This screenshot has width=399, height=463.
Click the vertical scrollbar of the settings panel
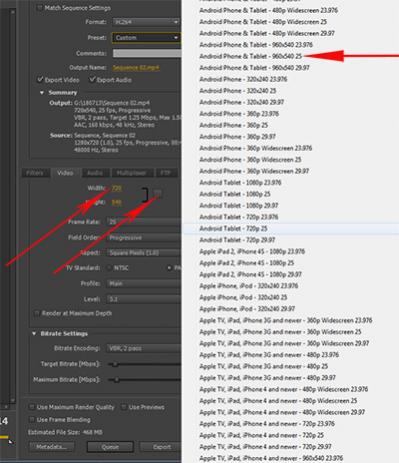[12, 205]
